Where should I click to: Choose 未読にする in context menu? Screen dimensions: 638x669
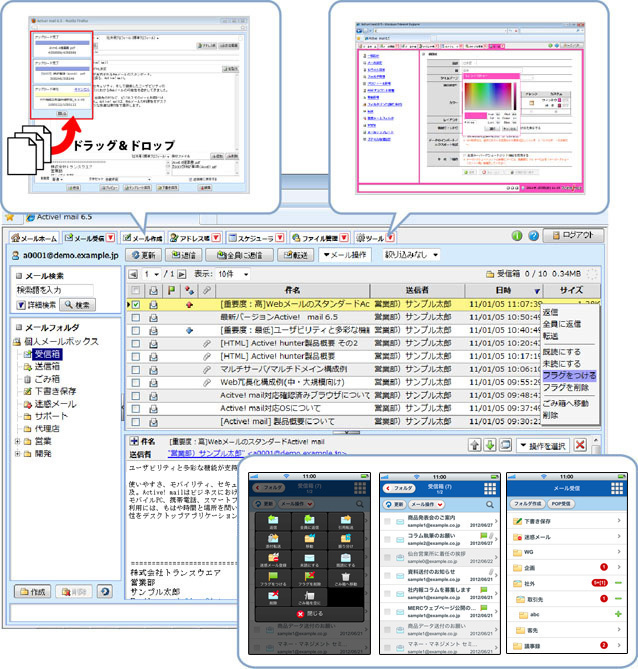coord(562,364)
